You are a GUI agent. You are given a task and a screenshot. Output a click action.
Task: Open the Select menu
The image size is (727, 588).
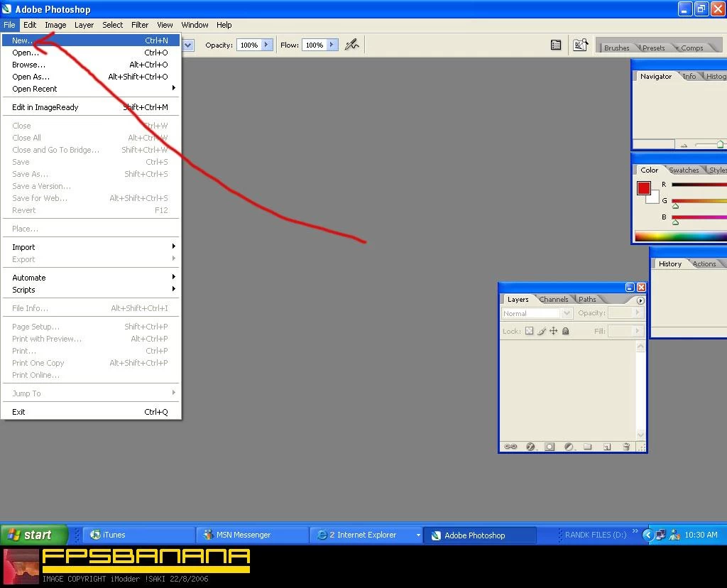coord(113,25)
